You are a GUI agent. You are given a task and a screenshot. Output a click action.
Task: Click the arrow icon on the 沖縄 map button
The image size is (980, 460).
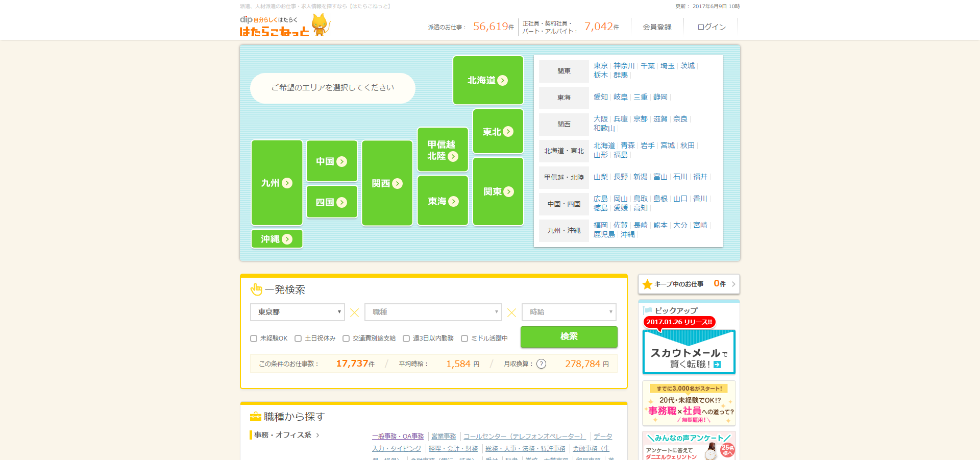click(287, 238)
